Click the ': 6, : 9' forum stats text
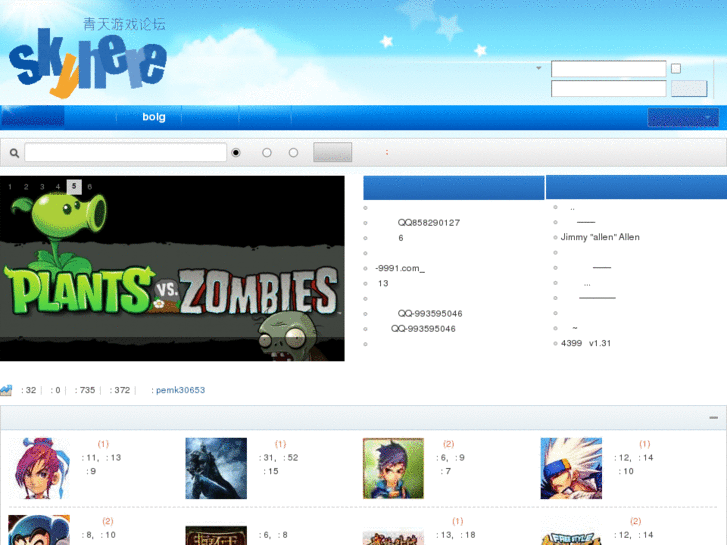727x545 pixels. click(x=451, y=457)
